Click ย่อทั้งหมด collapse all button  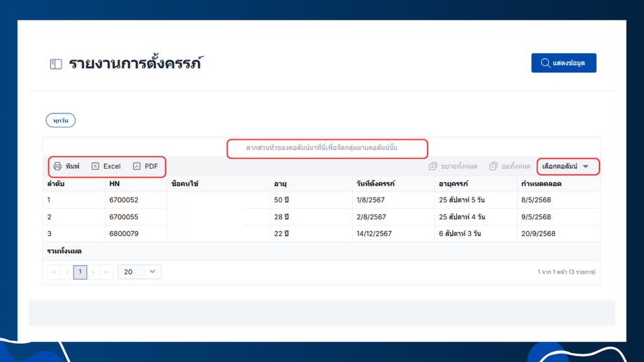pyautogui.click(x=510, y=166)
